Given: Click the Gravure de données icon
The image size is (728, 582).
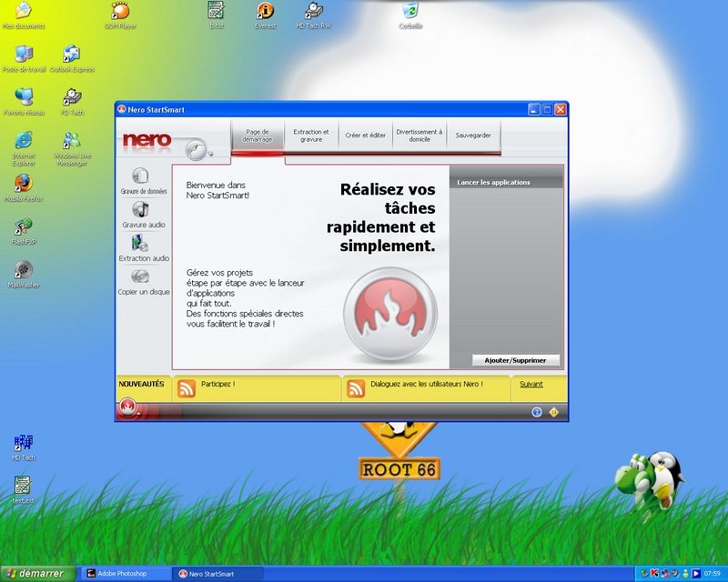Looking at the screenshot, I should (x=142, y=176).
